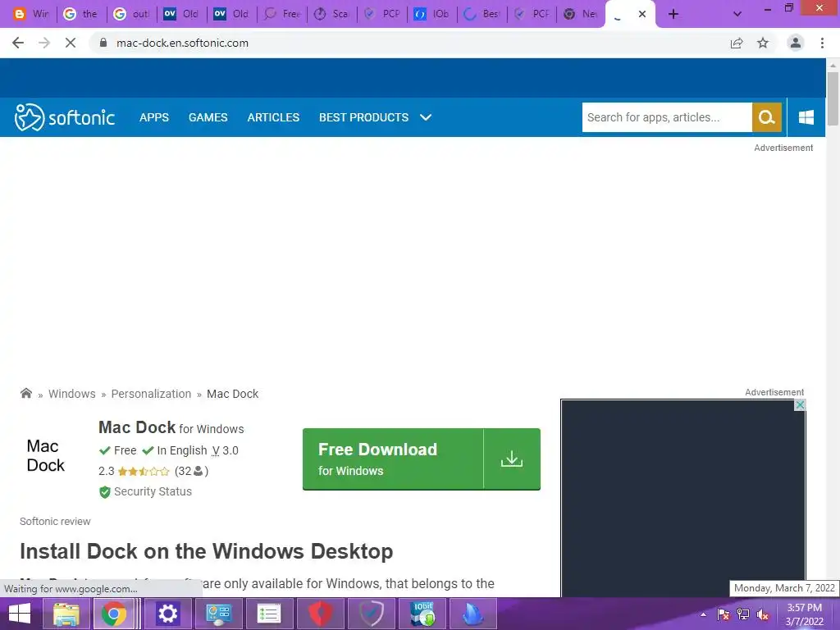
Task: Click in the Softonic search field
Action: coord(667,117)
